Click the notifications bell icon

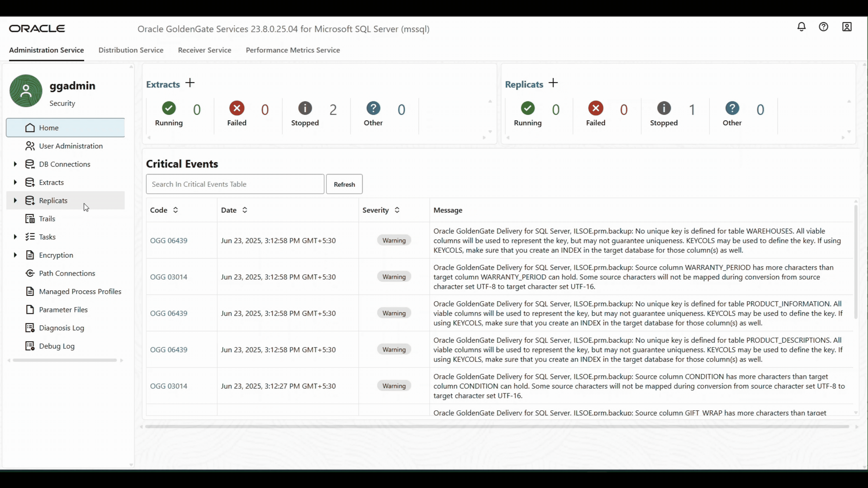tap(801, 27)
